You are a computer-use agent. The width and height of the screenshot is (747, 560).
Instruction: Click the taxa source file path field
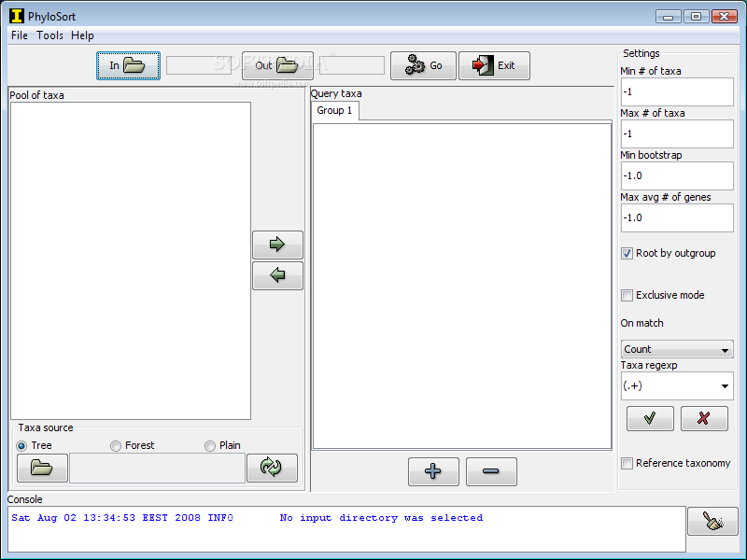(x=157, y=469)
